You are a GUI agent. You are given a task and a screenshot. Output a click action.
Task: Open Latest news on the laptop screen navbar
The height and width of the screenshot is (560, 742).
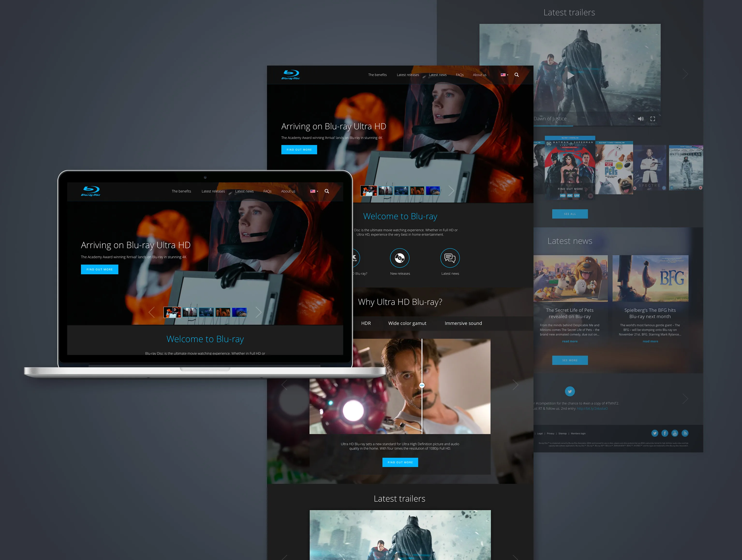pos(244,191)
